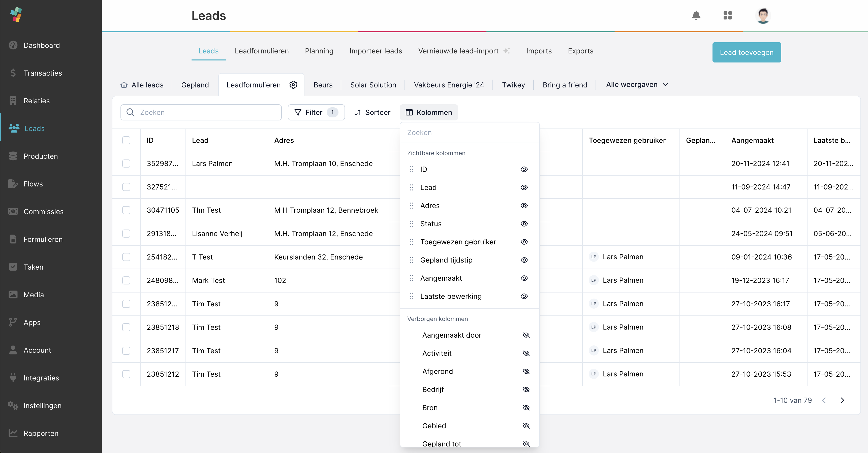This screenshot has width=868, height=453.
Task: Hide the Adres column via eye icon
Action: 524,205
